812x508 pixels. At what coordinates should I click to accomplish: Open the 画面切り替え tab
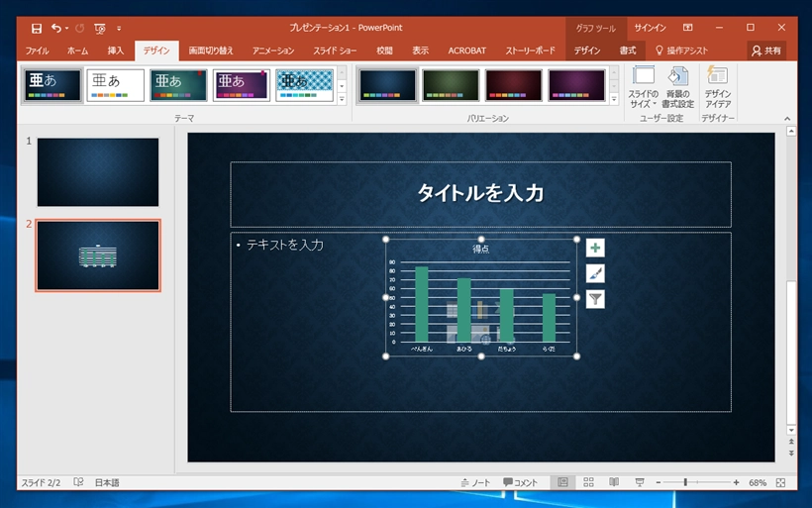click(x=211, y=51)
